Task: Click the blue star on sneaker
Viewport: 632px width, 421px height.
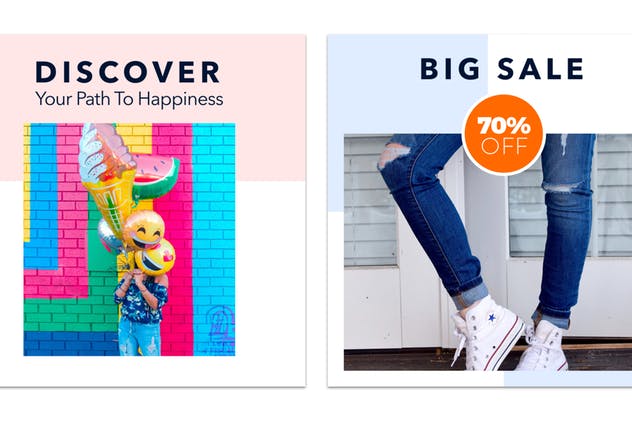Action: point(491,318)
